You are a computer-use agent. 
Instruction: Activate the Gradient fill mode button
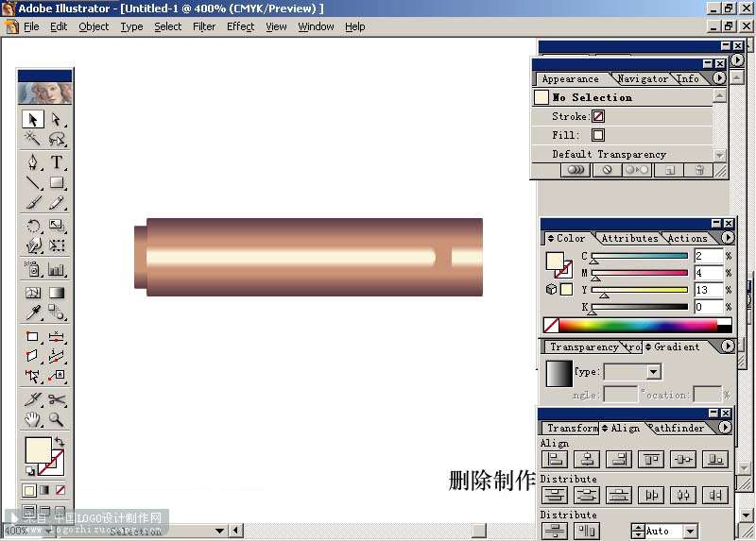click(x=44, y=490)
